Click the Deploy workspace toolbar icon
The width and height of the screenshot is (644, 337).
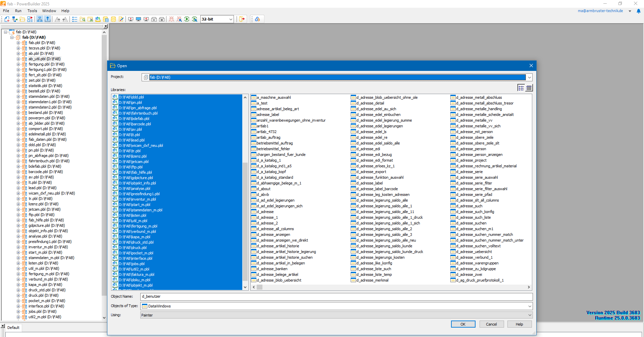coord(146,19)
